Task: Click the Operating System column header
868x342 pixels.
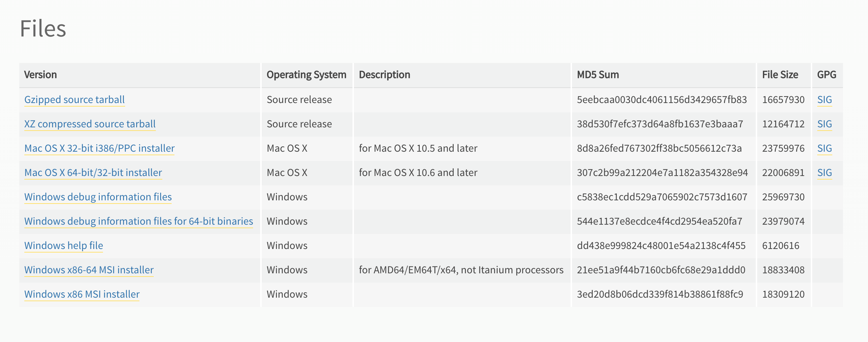Action: click(x=306, y=74)
